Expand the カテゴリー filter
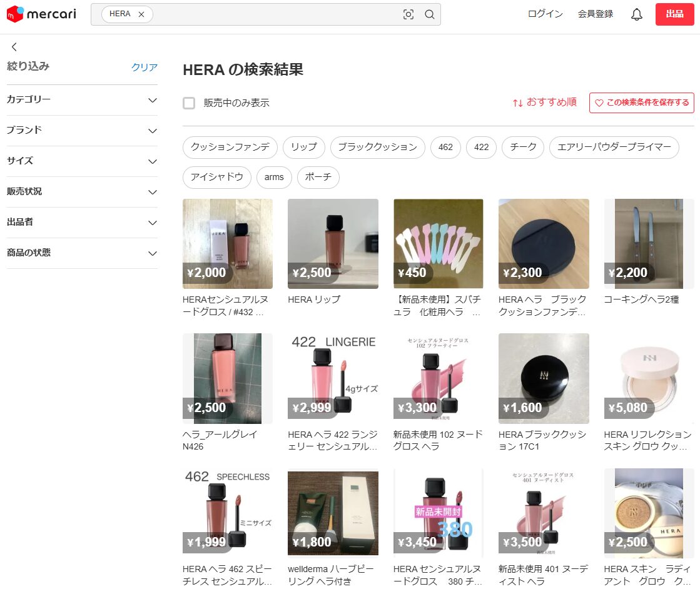The image size is (700, 589). [82, 100]
